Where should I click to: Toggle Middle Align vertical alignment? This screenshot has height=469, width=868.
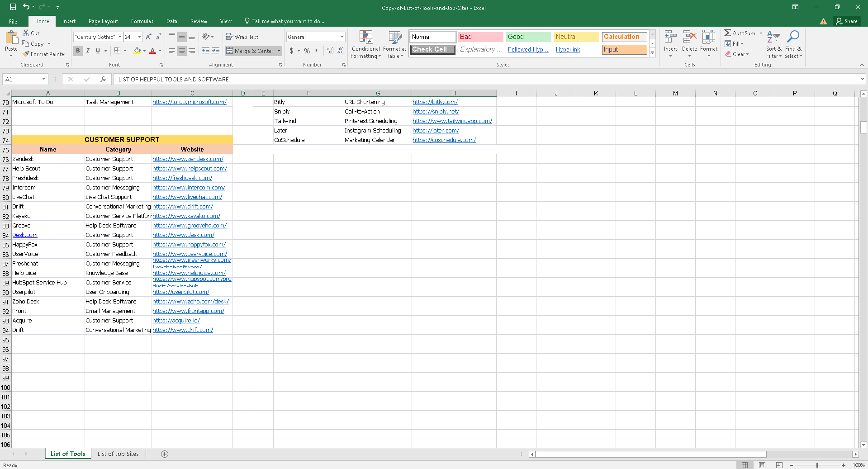tap(182, 37)
